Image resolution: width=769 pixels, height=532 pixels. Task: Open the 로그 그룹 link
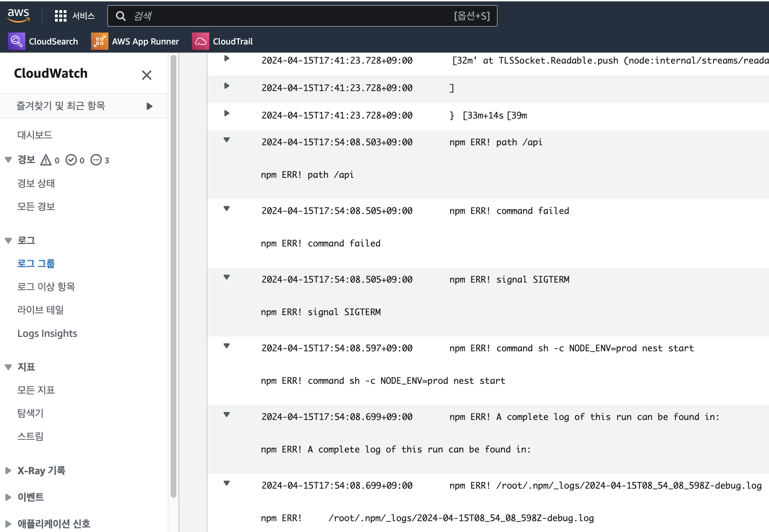(x=36, y=263)
